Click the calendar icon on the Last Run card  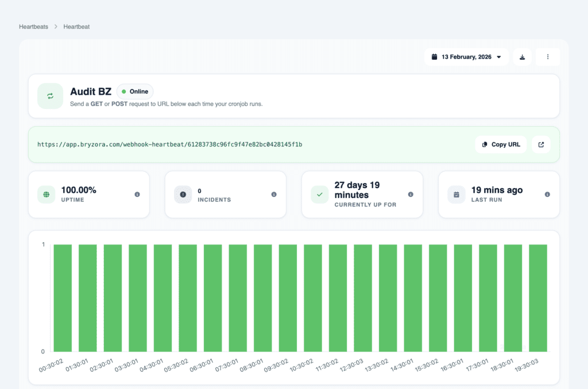(456, 194)
